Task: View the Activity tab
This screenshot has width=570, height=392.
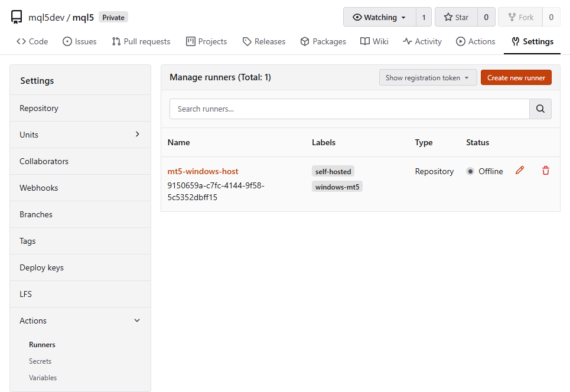Action: pyautogui.click(x=422, y=41)
